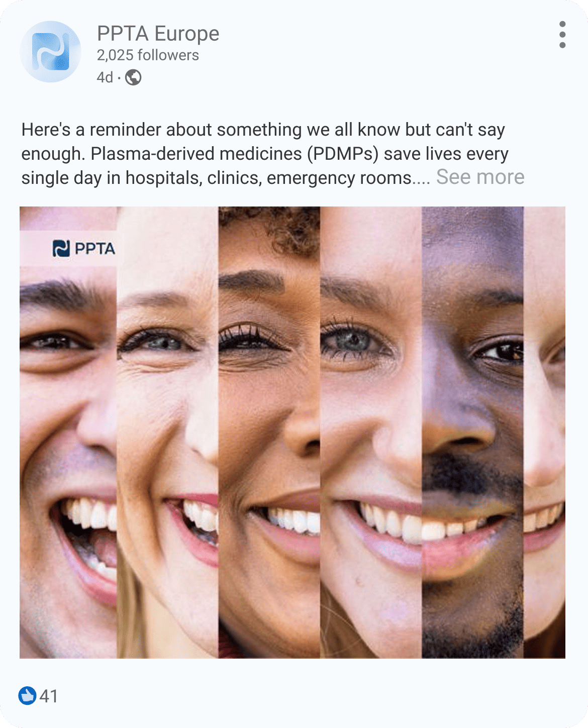Viewport: 588px width, 728px height.
Task: Expand the post with See more
Action: [x=480, y=177]
